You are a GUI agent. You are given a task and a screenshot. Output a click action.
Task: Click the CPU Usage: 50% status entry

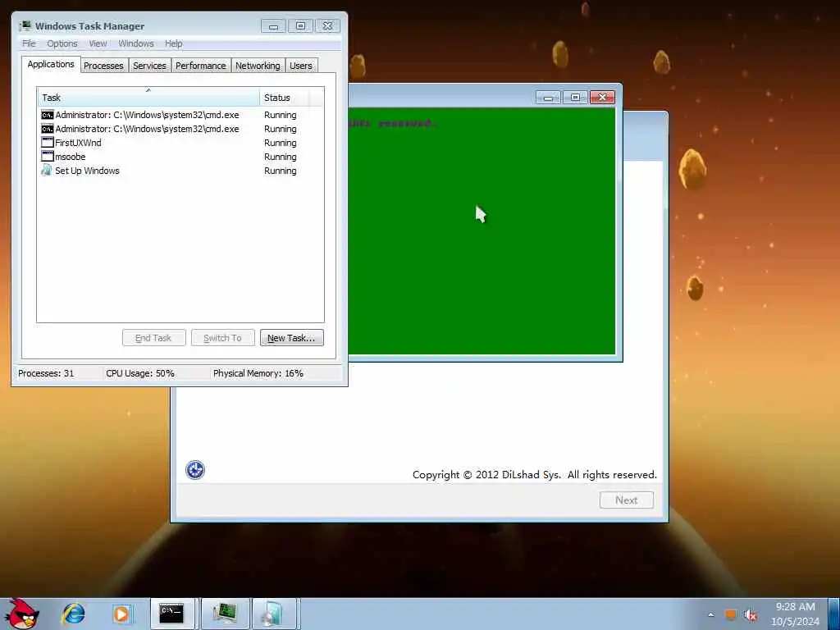[x=140, y=373]
